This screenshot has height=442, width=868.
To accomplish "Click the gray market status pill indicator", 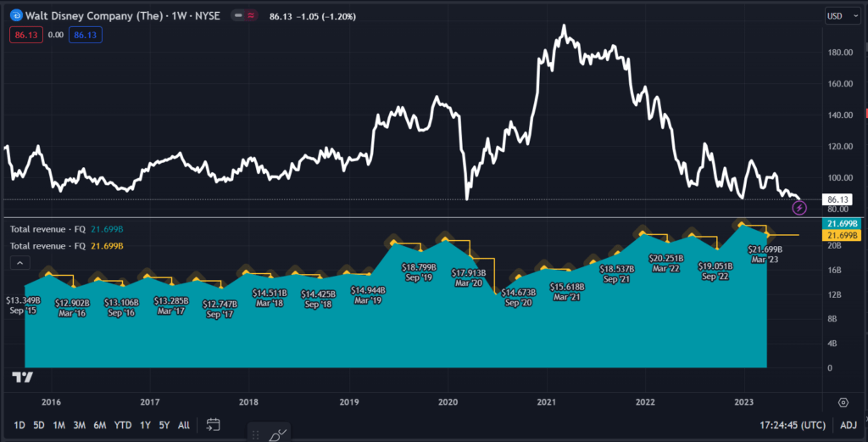I will [x=238, y=15].
